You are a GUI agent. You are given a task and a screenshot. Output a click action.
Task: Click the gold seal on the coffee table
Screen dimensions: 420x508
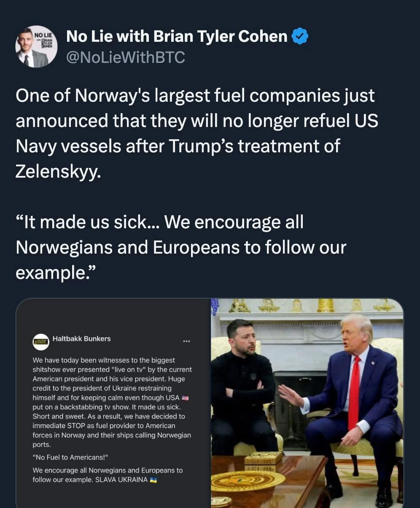pos(248,480)
